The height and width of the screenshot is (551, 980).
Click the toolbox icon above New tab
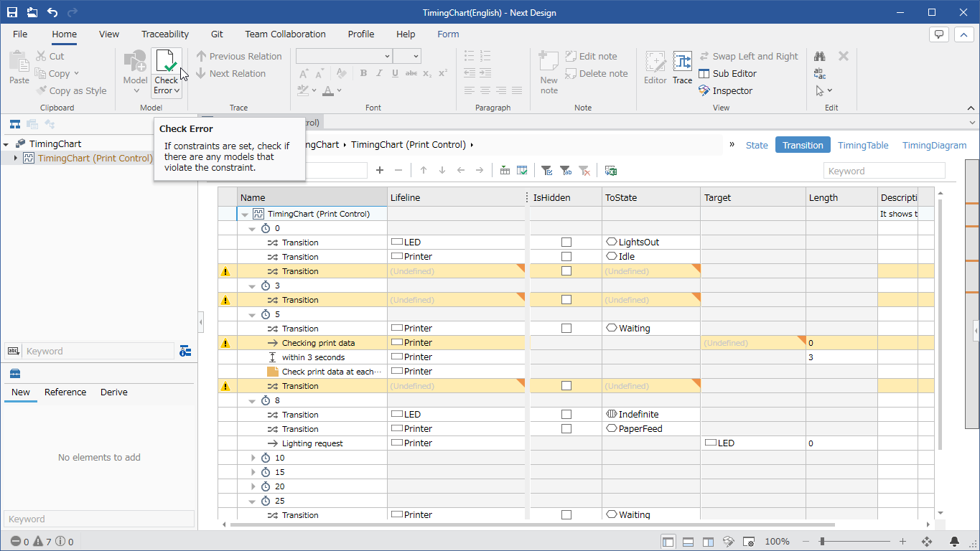(15, 373)
